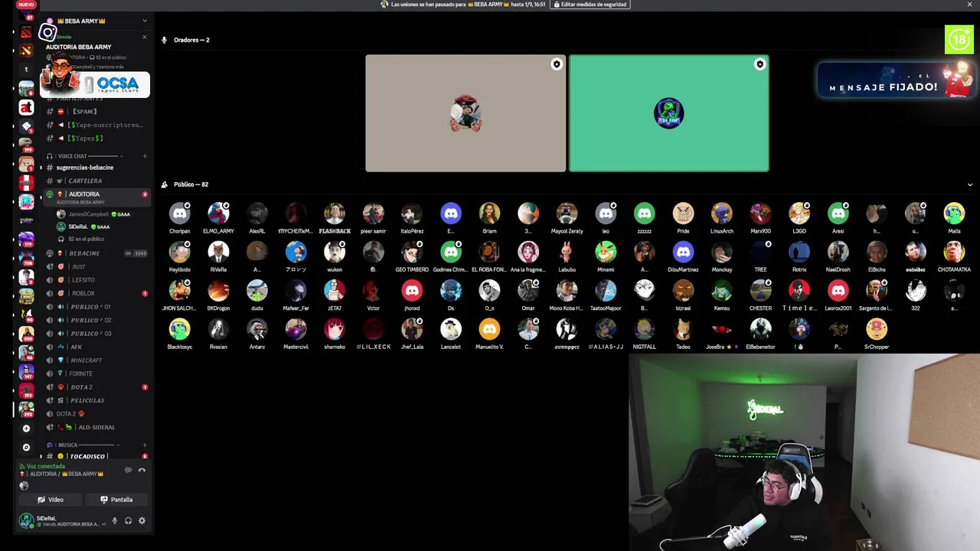980x551 pixels.
Task: Open Maycol Zeraty's audience avatar
Action: (567, 214)
